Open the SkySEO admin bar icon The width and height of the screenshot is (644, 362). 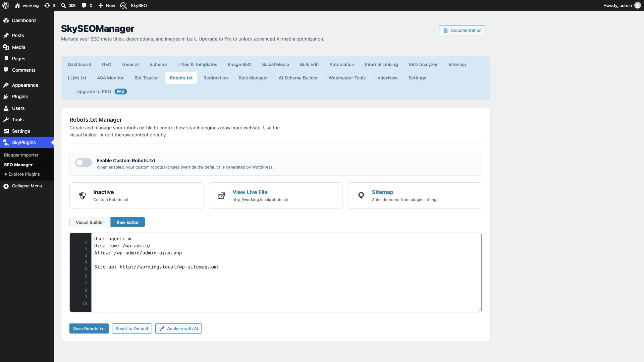[x=124, y=5]
